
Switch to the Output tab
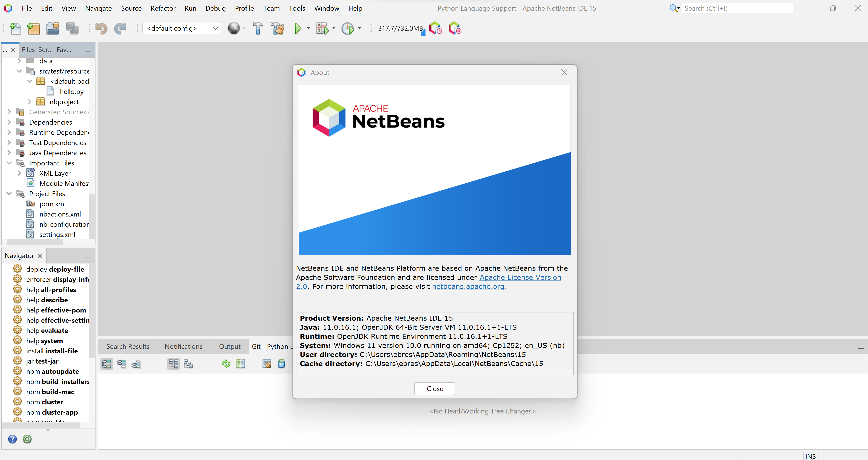230,346
